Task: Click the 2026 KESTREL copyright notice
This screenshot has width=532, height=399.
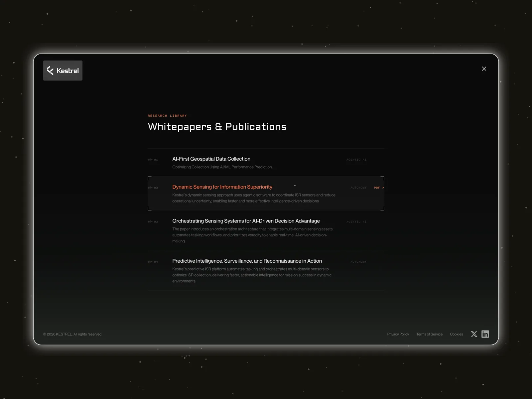Action: [x=72, y=334]
